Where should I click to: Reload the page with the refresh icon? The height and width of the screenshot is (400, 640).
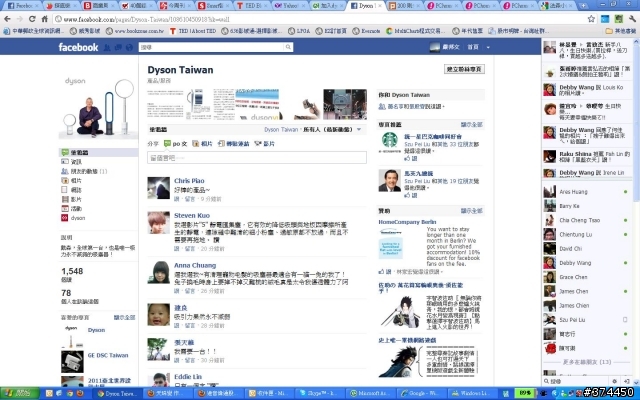[32, 19]
